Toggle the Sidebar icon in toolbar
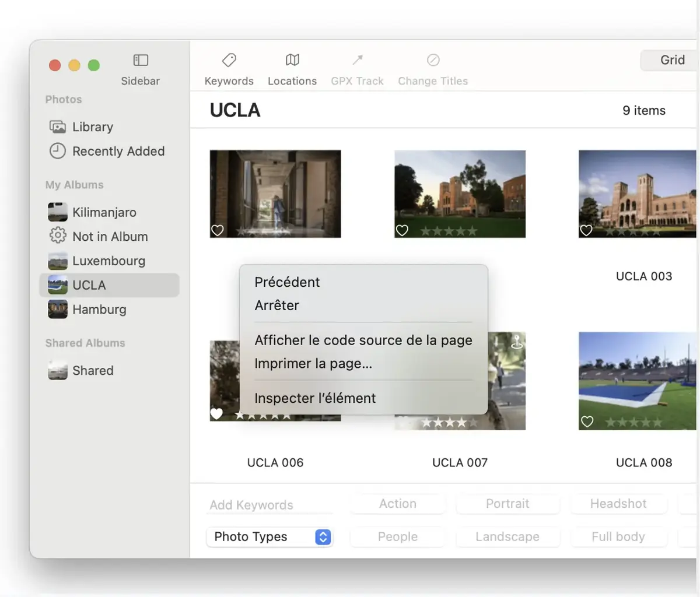 click(141, 60)
